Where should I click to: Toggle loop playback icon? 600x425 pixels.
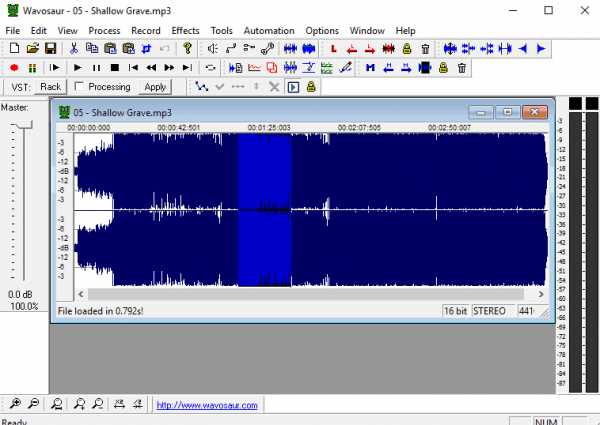210,67
